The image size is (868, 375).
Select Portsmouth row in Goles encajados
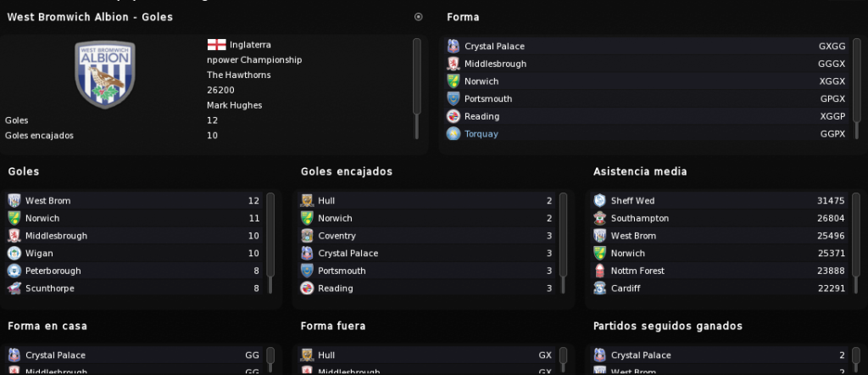[426, 271]
